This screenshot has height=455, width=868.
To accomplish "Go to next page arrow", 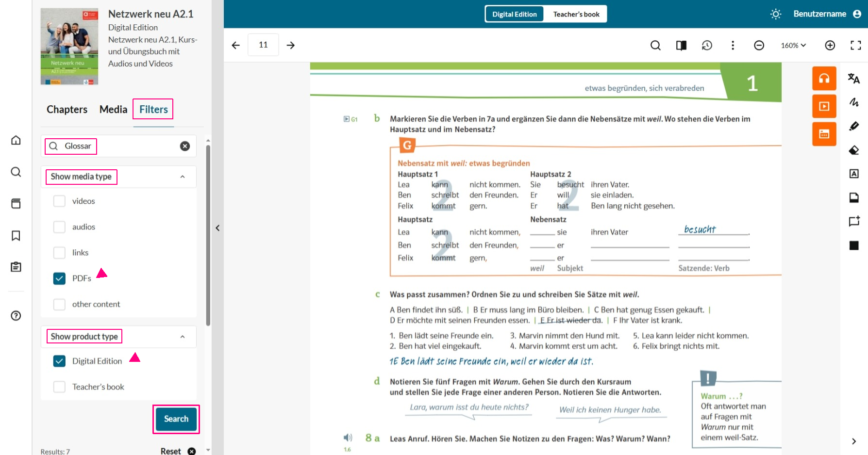I will pos(290,45).
